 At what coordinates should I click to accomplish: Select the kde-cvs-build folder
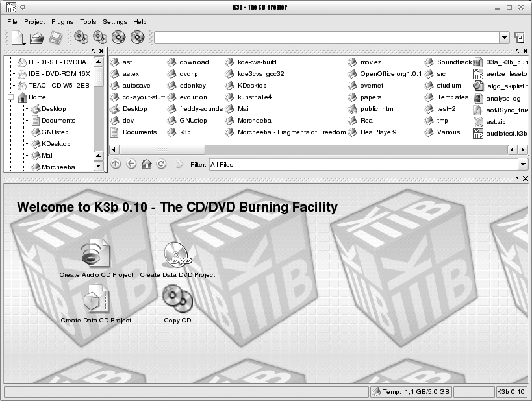tap(251, 62)
